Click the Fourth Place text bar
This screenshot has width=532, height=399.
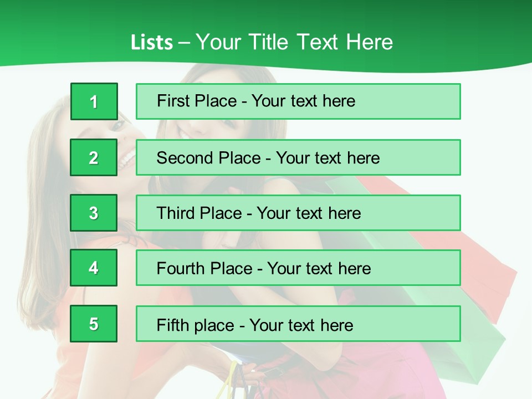[x=298, y=268]
